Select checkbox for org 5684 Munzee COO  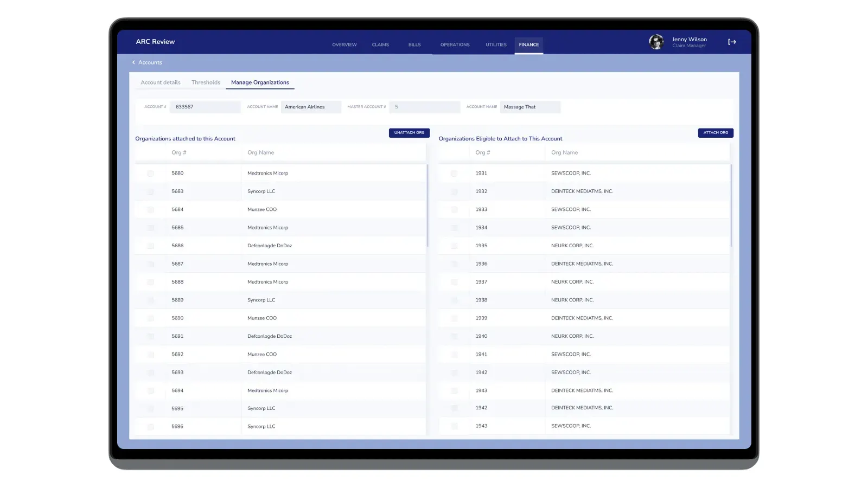tap(150, 210)
